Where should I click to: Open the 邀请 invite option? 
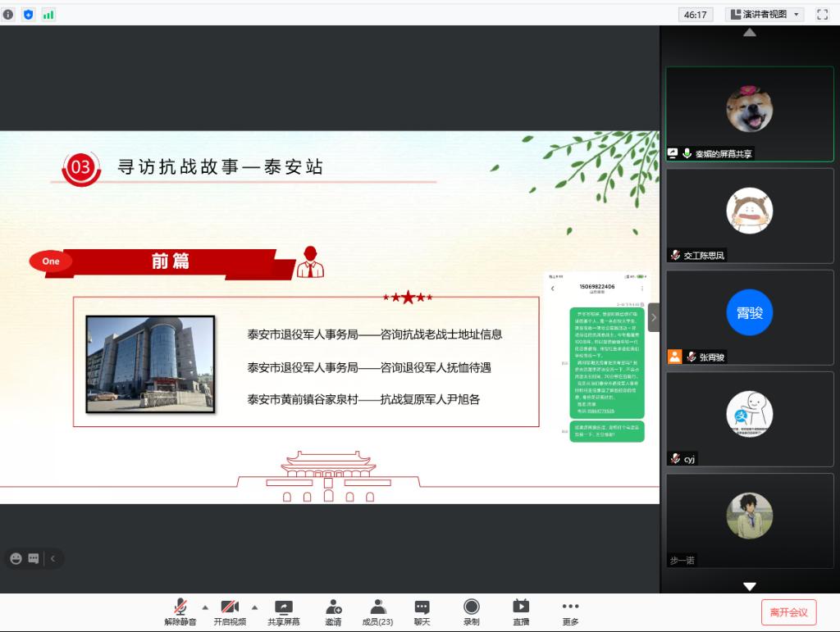[x=333, y=612]
